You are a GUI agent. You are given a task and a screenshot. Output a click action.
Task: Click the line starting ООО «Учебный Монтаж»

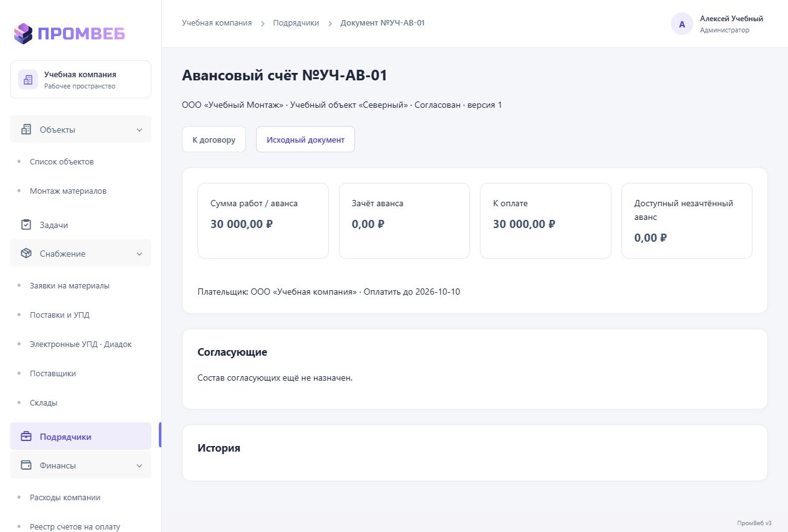tap(342, 105)
